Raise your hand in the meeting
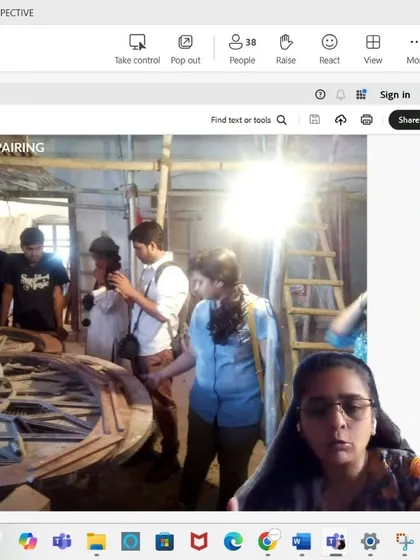This screenshot has height=560, width=420. click(286, 49)
